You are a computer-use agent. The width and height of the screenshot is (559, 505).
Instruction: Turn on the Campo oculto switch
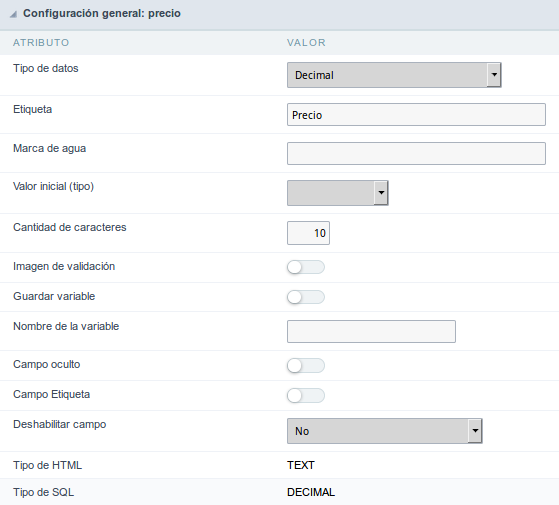[x=306, y=366]
